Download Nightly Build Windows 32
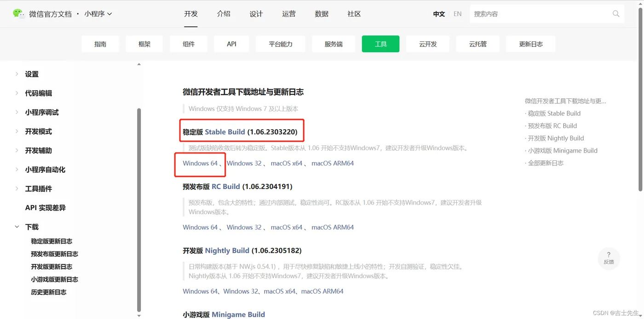 (x=241, y=291)
